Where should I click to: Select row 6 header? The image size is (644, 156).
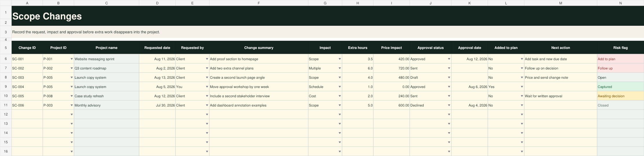(x=6, y=59)
